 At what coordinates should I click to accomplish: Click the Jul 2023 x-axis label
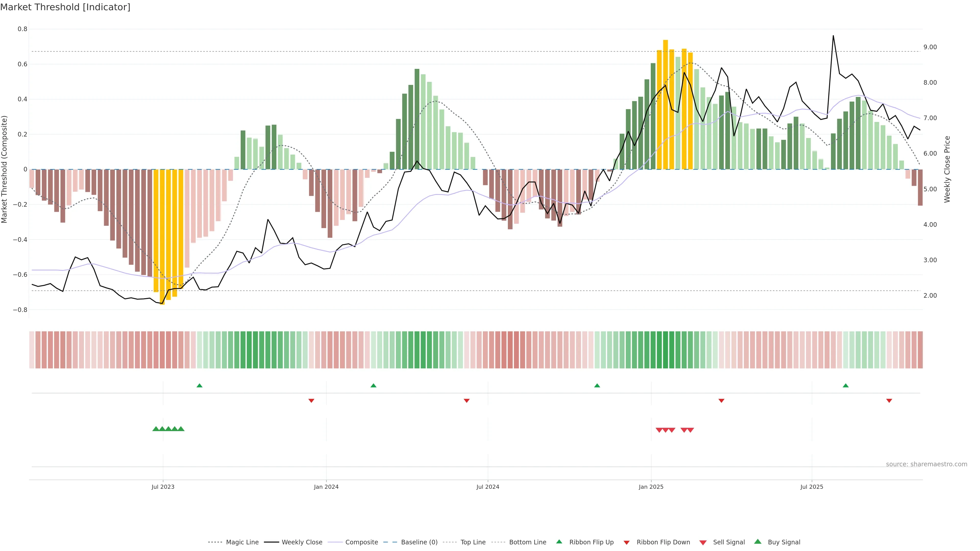click(163, 487)
